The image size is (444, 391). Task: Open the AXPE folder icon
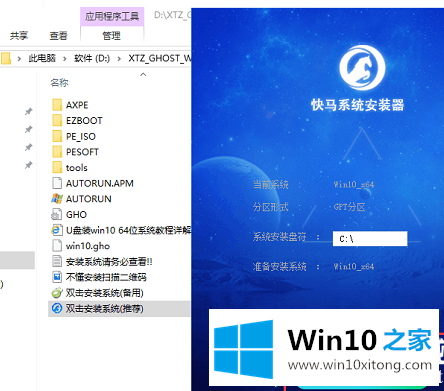(x=57, y=105)
